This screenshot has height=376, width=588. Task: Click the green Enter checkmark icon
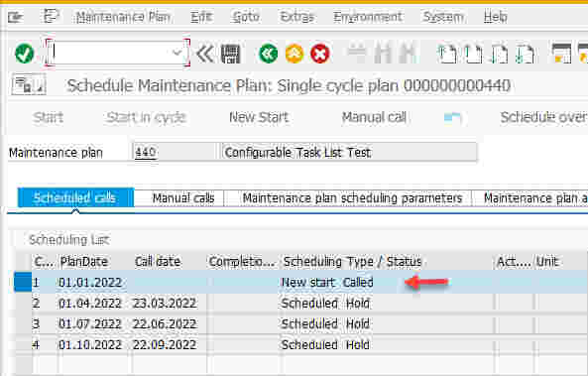pos(25,54)
